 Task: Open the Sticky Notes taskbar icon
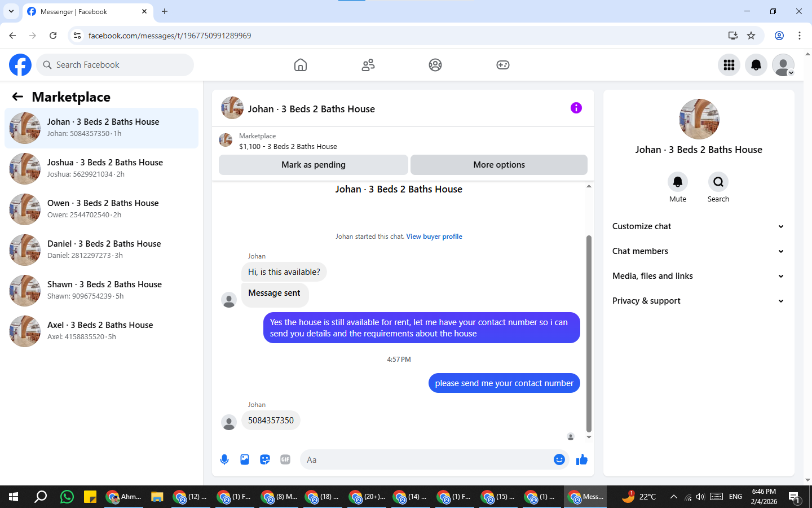tap(90, 497)
